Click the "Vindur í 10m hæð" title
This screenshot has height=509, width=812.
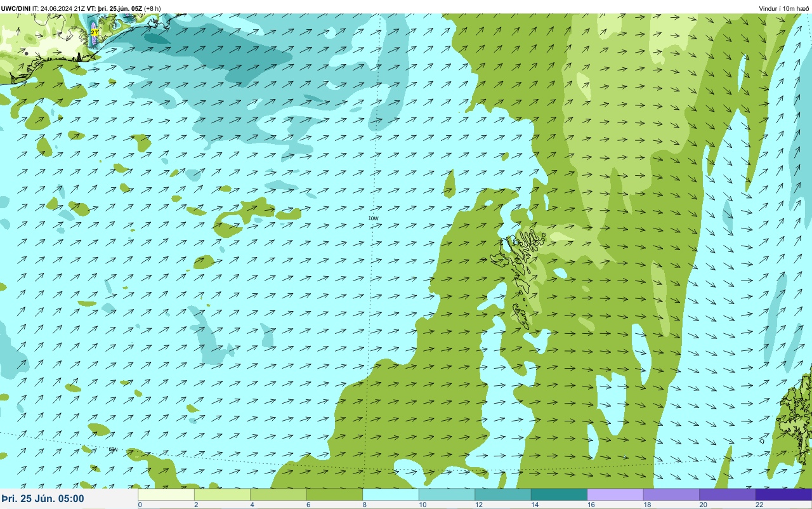[x=784, y=8]
